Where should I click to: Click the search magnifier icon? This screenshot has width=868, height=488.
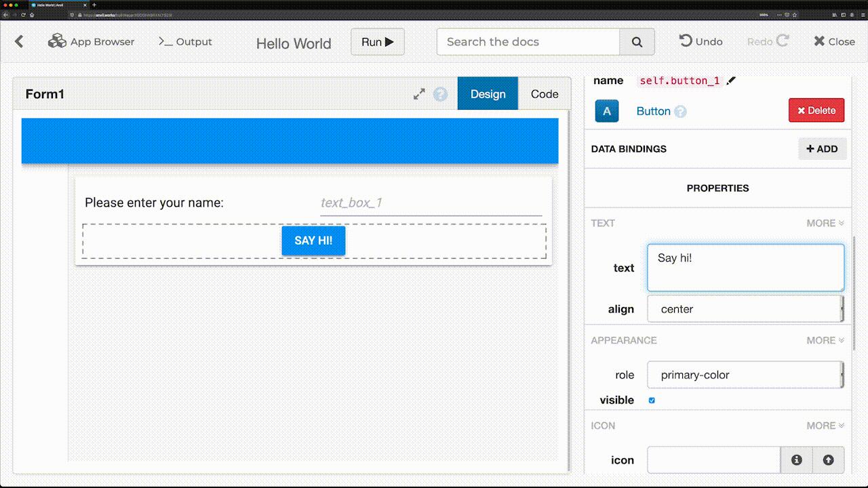637,42
